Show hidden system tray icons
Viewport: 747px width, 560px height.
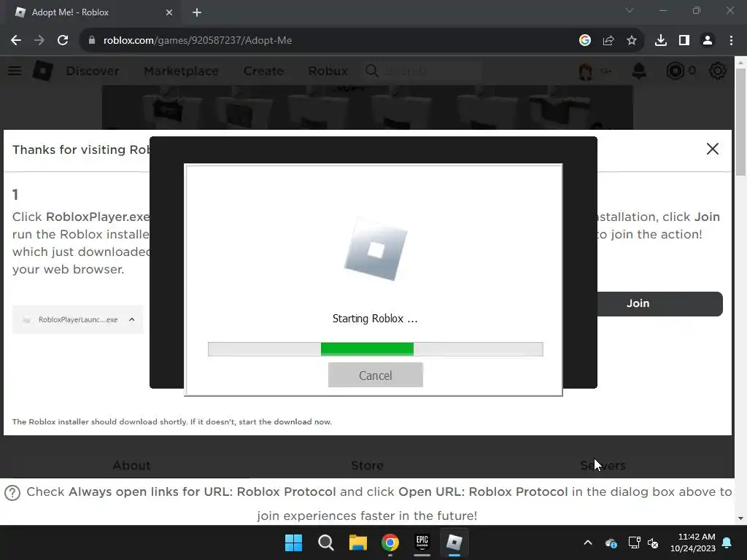pos(588,542)
